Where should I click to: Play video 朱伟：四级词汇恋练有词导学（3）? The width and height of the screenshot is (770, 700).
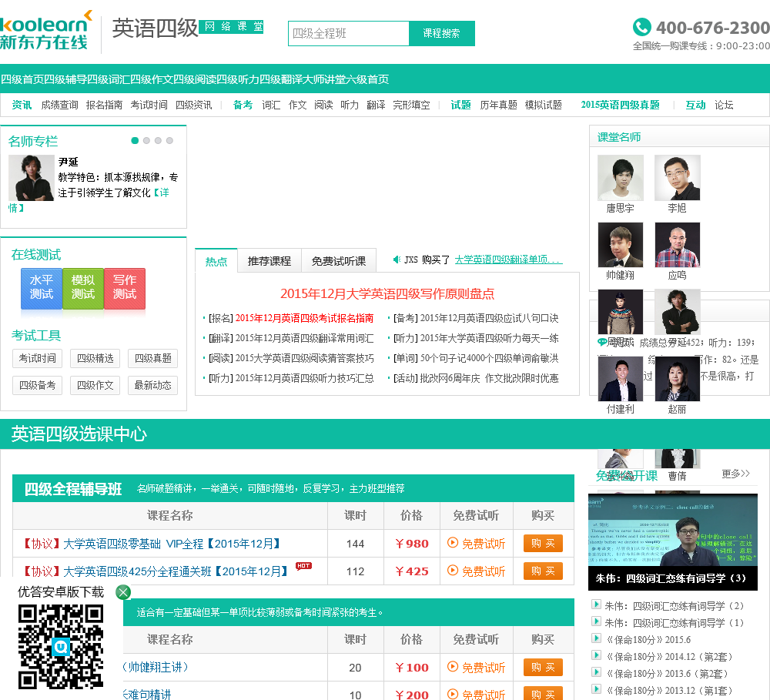click(673, 542)
